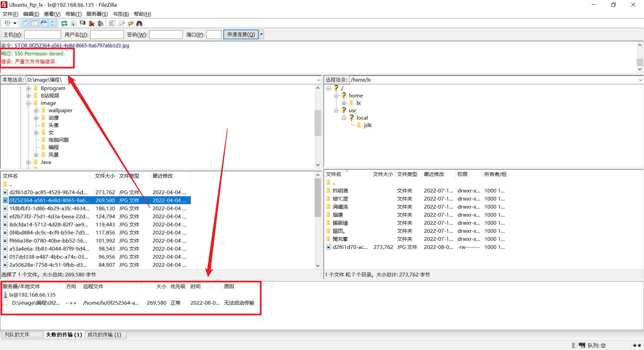Expand the 风景 folder node
Screen dimensions: 644x350
click(x=36, y=155)
